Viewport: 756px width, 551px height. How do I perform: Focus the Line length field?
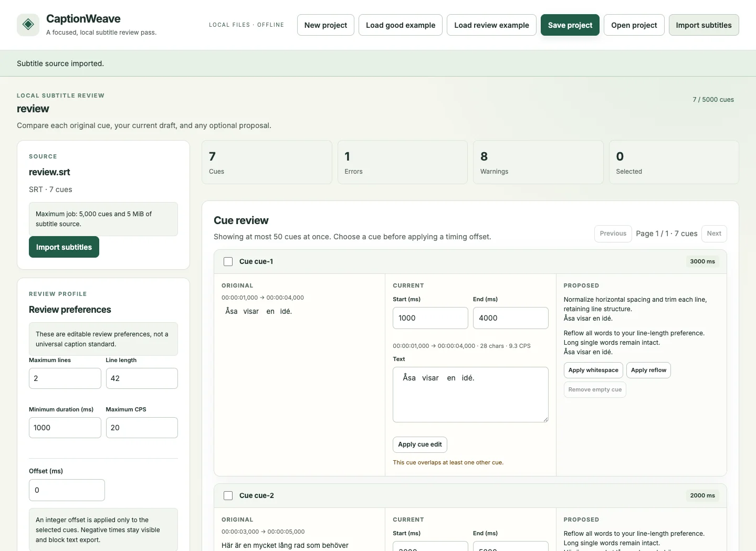tap(142, 378)
